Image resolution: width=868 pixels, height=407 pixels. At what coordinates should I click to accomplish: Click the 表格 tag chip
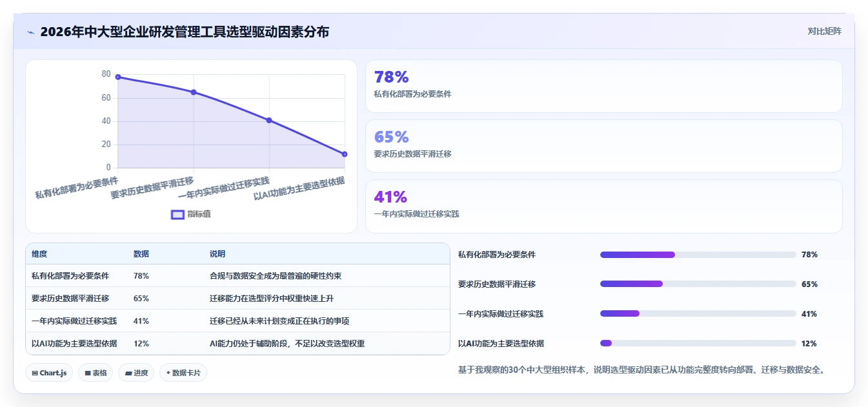pyautogui.click(x=96, y=373)
